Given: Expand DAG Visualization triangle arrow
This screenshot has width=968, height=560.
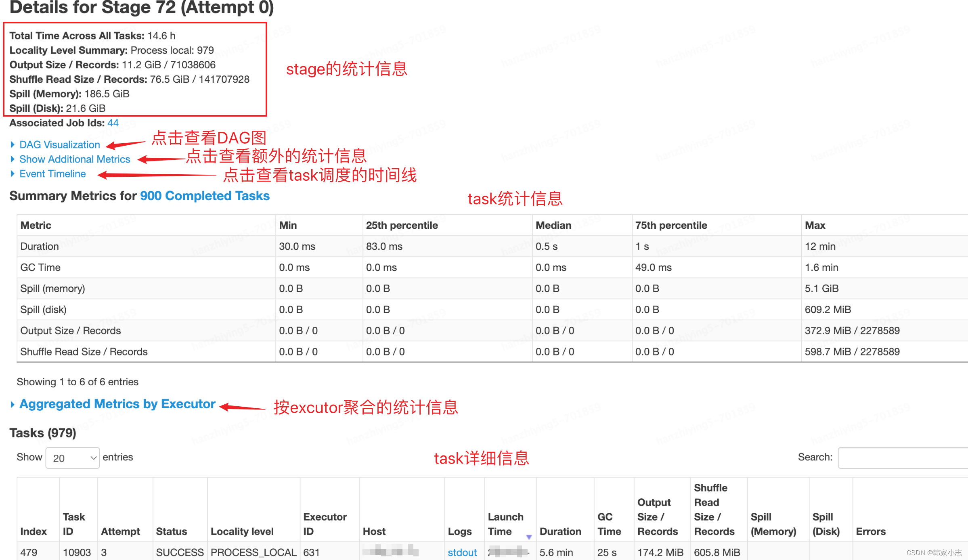Looking at the screenshot, I should pyautogui.click(x=13, y=144).
